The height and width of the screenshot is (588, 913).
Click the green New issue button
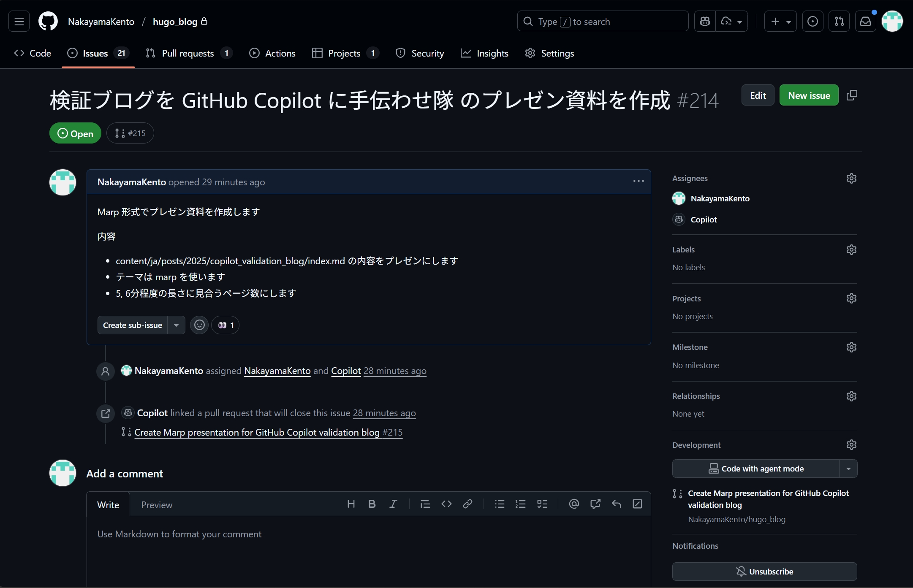click(x=809, y=95)
